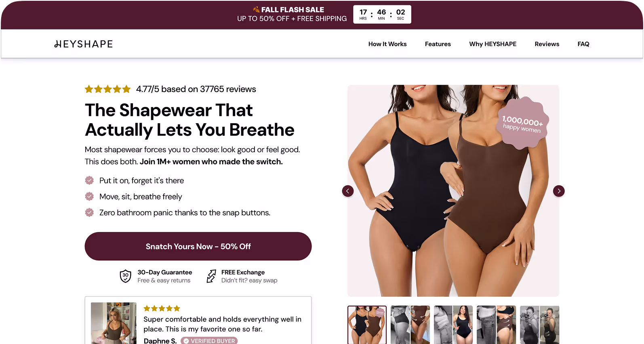
Task: Open the Why HEYSHAPE nav link
Action: click(493, 44)
